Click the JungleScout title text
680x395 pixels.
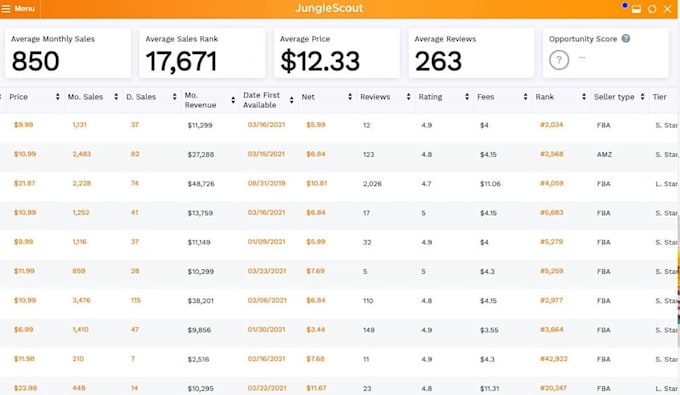pyautogui.click(x=329, y=8)
